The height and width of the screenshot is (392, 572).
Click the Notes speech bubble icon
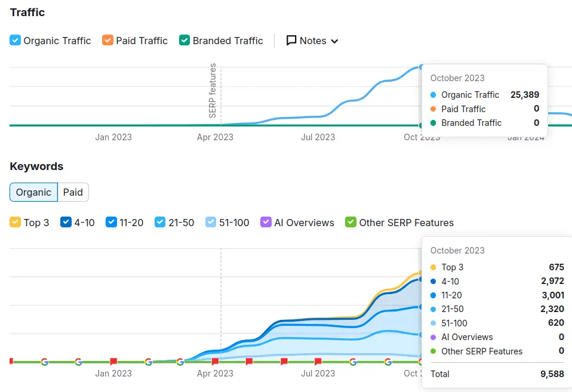pyautogui.click(x=291, y=41)
